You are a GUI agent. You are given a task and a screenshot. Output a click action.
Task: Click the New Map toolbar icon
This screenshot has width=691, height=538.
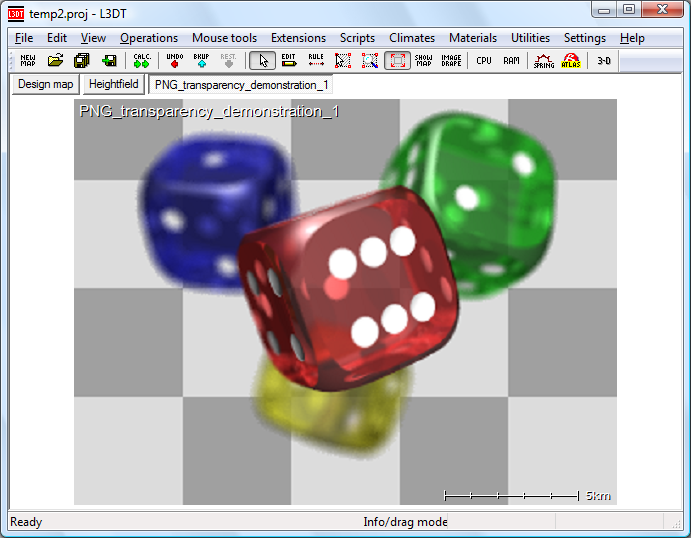pyautogui.click(x=28, y=60)
